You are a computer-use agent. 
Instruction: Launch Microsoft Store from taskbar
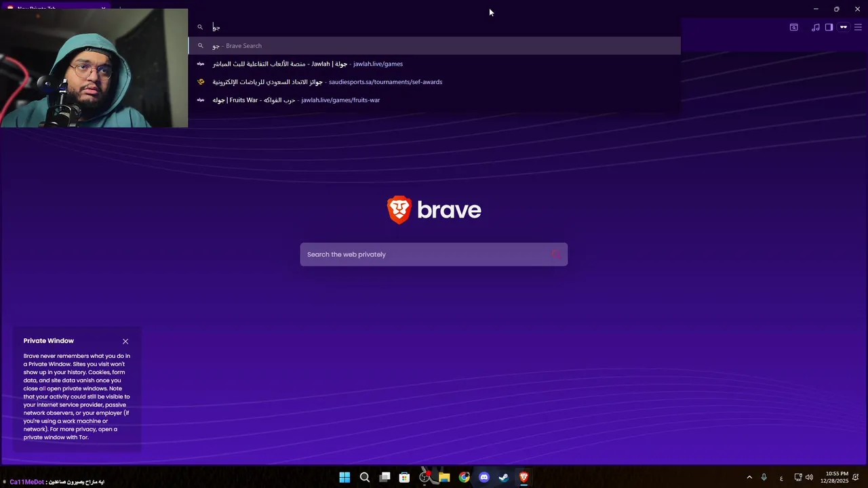pyautogui.click(x=404, y=477)
